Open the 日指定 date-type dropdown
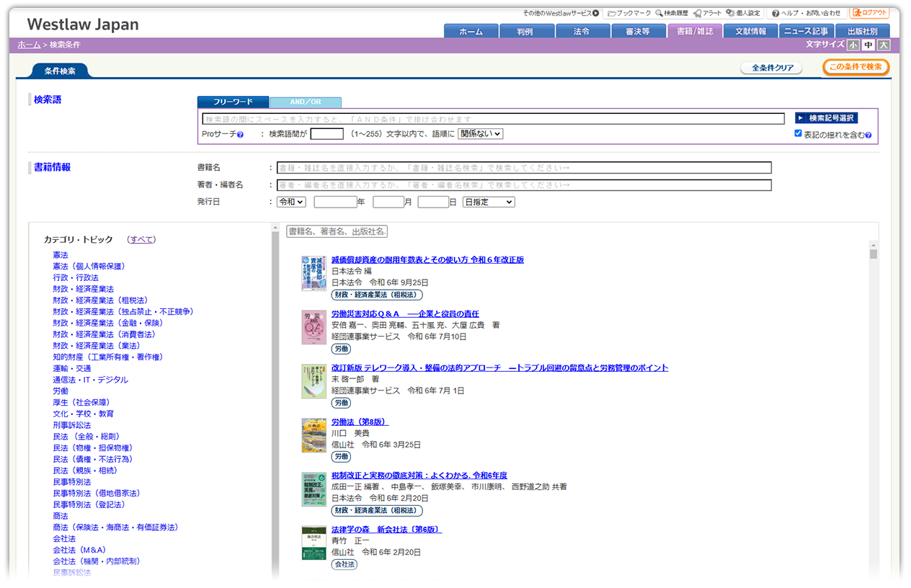This screenshot has height=588, width=911. (488, 201)
